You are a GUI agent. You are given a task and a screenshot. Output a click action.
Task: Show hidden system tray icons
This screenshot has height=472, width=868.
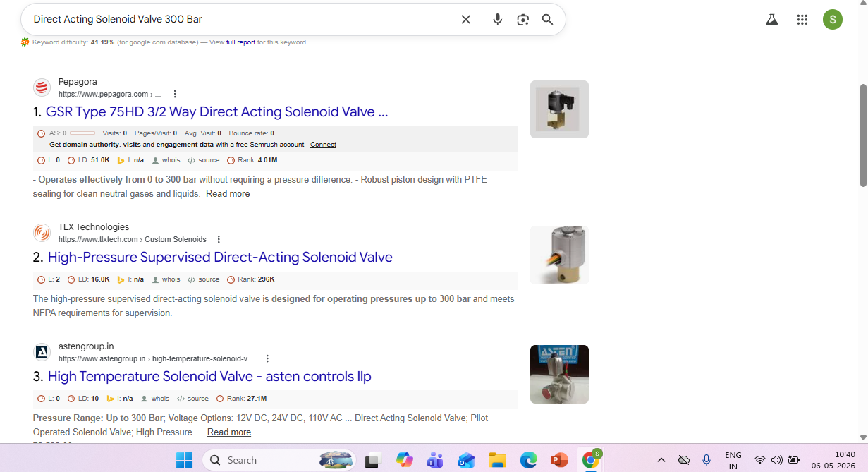click(x=661, y=460)
